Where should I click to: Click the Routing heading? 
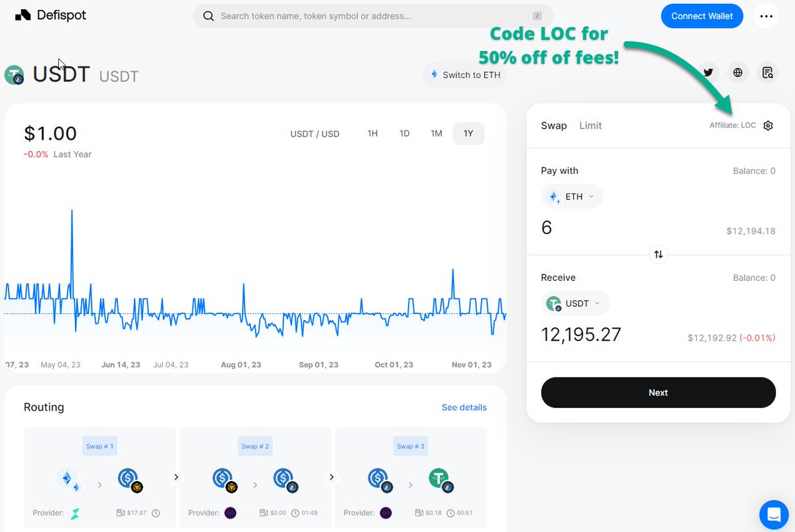[44, 407]
